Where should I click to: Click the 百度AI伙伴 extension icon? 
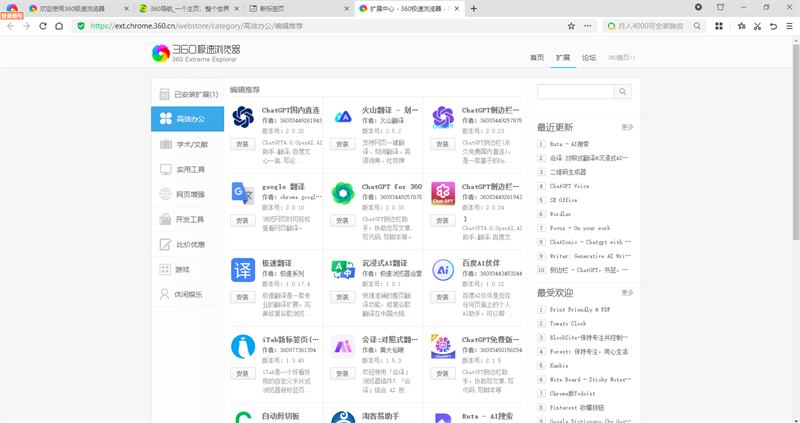(443, 270)
